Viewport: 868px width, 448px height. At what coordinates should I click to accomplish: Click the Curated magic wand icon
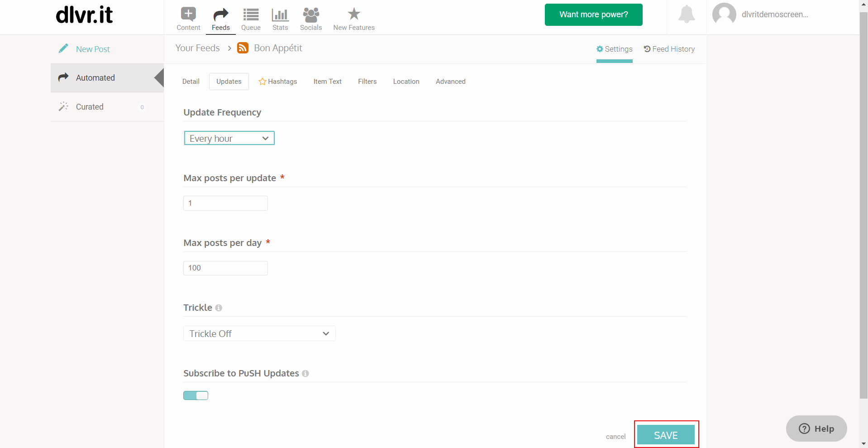pos(63,106)
